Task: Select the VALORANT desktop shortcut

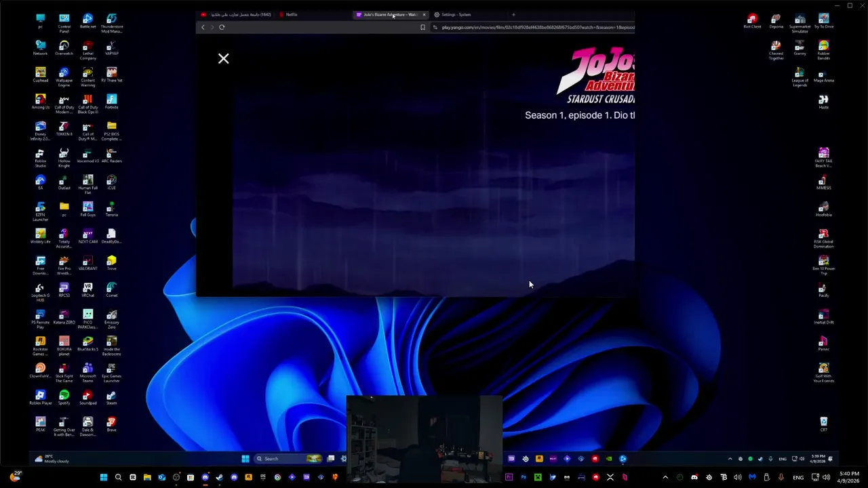Action: pos(87,263)
